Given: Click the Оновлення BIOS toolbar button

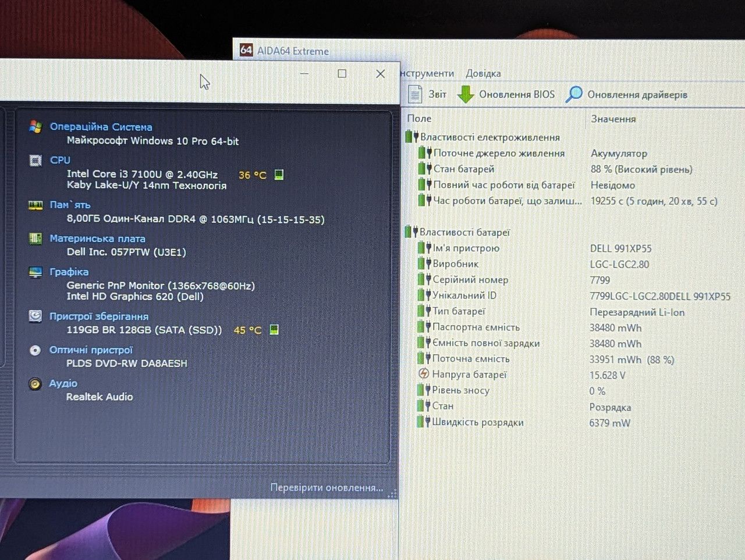Looking at the screenshot, I should pyautogui.click(x=506, y=94).
